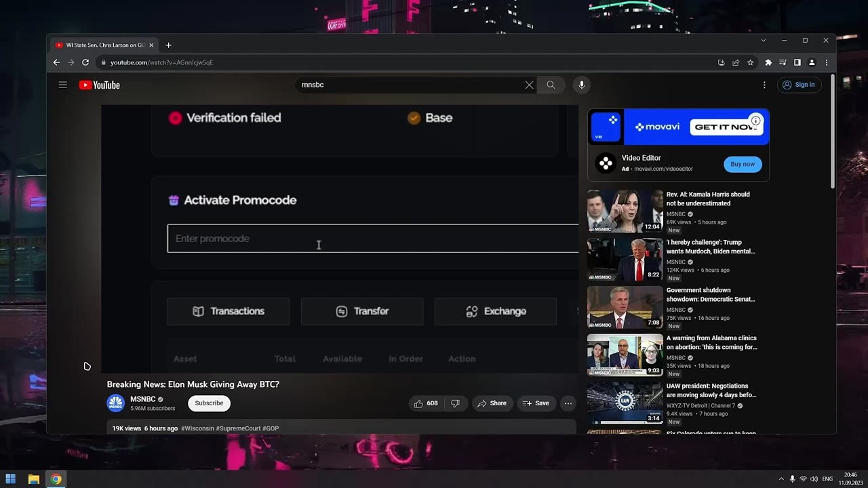The height and width of the screenshot is (488, 868).
Task: Click the Movavi GET IT NOW banner
Action: click(x=678, y=127)
